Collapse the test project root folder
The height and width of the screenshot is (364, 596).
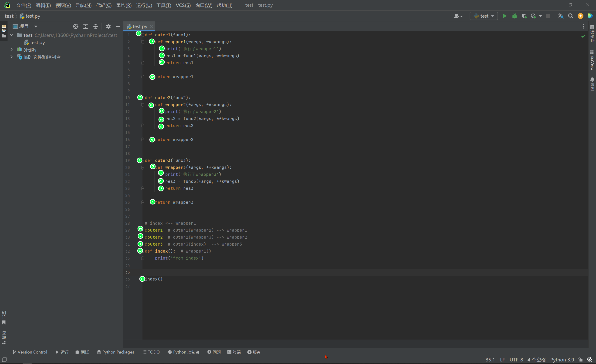click(x=11, y=35)
